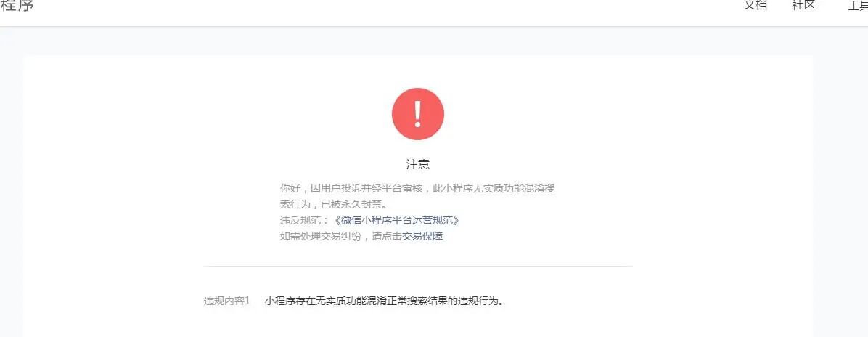Viewport: 868px width, 337px height.
Task: Open the 社区 menu in header
Action: click(x=804, y=5)
